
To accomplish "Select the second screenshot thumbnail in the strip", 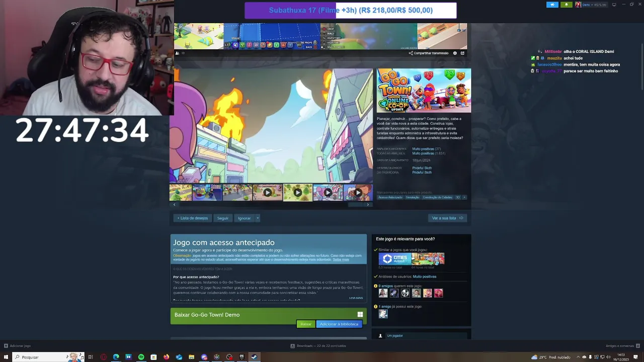I will [x=207, y=193].
